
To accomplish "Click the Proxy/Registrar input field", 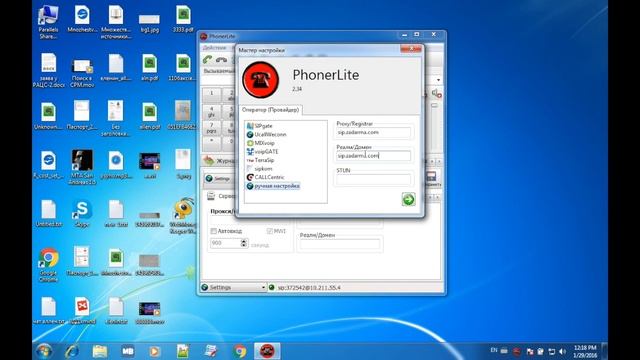I will point(373,132).
